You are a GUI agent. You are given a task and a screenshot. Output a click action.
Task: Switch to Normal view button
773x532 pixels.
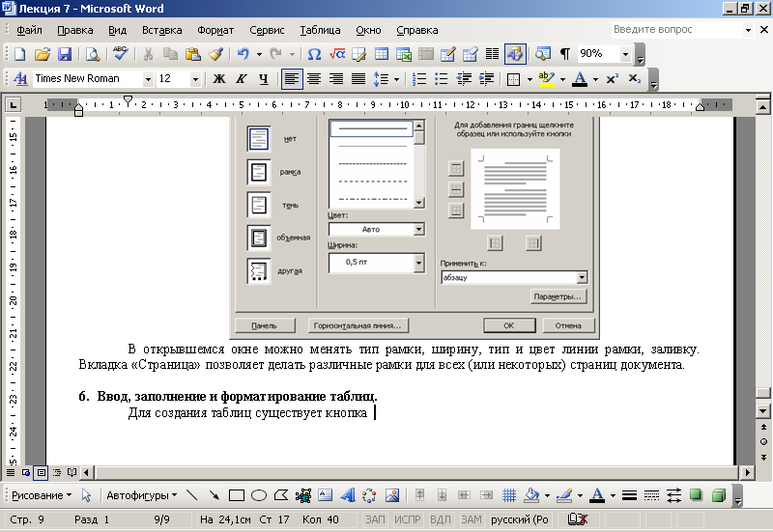pyautogui.click(x=11, y=473)
